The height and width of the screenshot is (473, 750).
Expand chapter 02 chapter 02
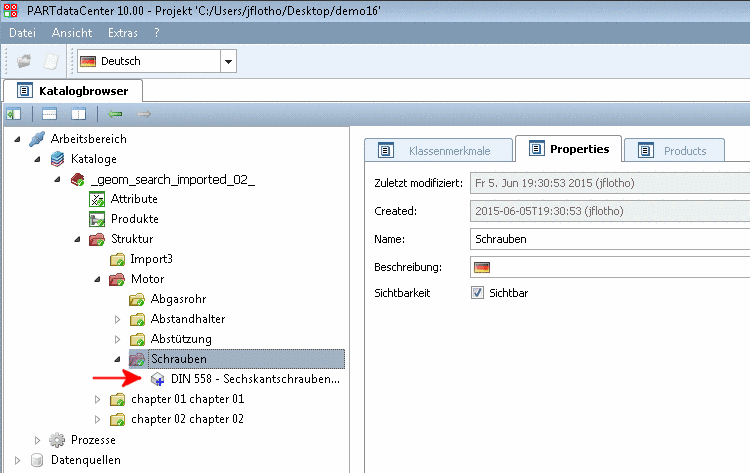98,419
